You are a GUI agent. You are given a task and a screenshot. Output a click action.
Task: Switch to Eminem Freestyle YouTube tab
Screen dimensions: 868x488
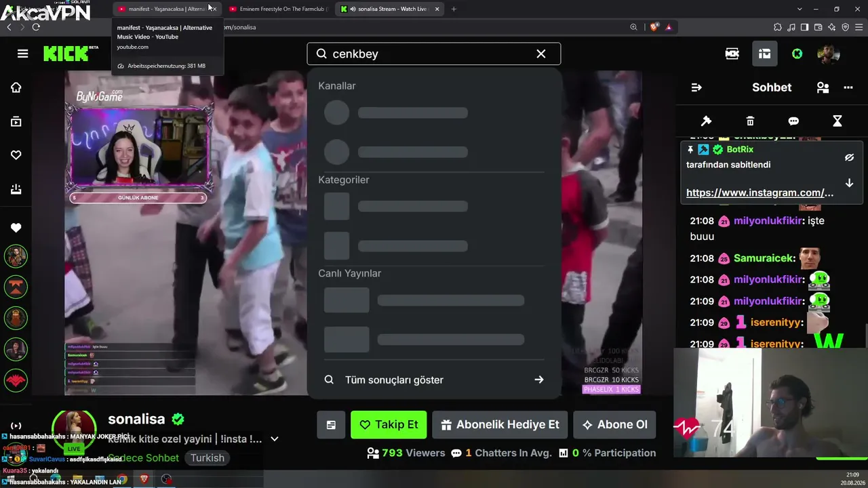coord(277,9)
